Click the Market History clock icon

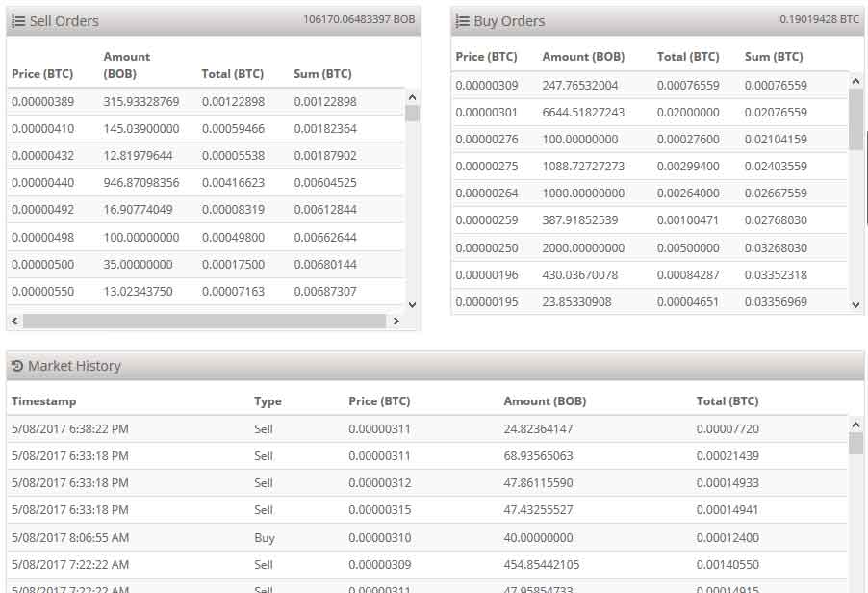[x=17, y=366]
